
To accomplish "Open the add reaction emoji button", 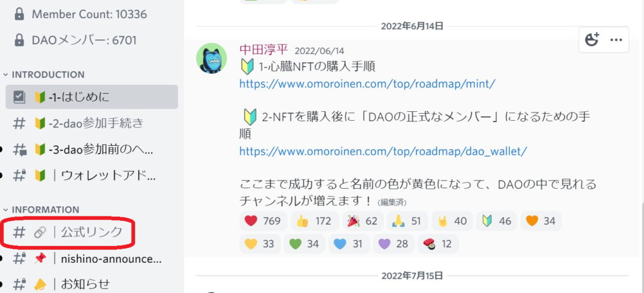I will tap(591, 40).
